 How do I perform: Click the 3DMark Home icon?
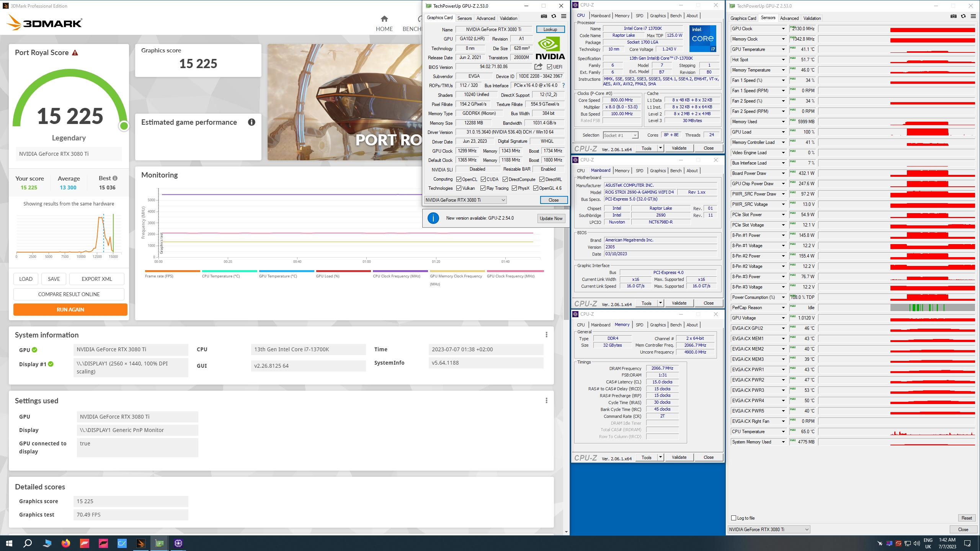[x=384, y=19]
